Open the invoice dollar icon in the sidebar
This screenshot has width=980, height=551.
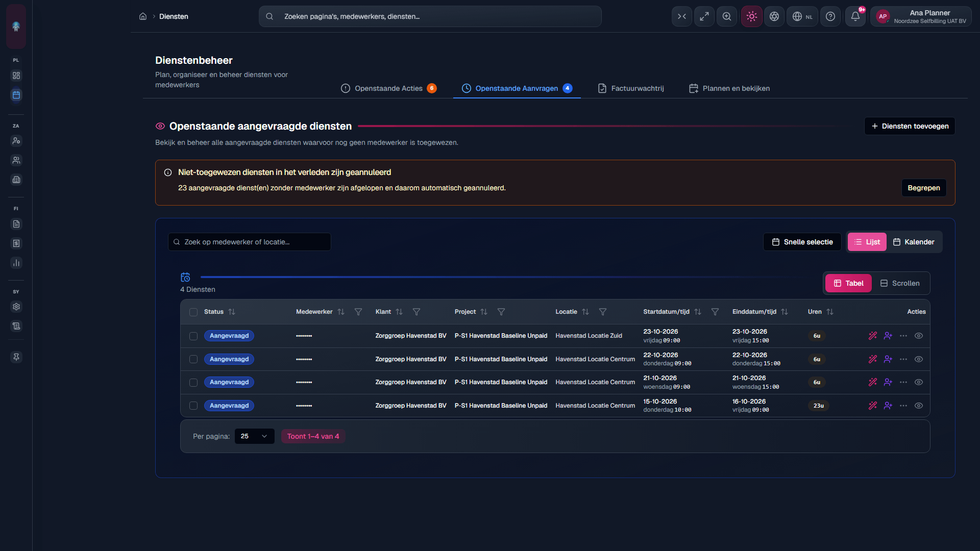point(16,243)
